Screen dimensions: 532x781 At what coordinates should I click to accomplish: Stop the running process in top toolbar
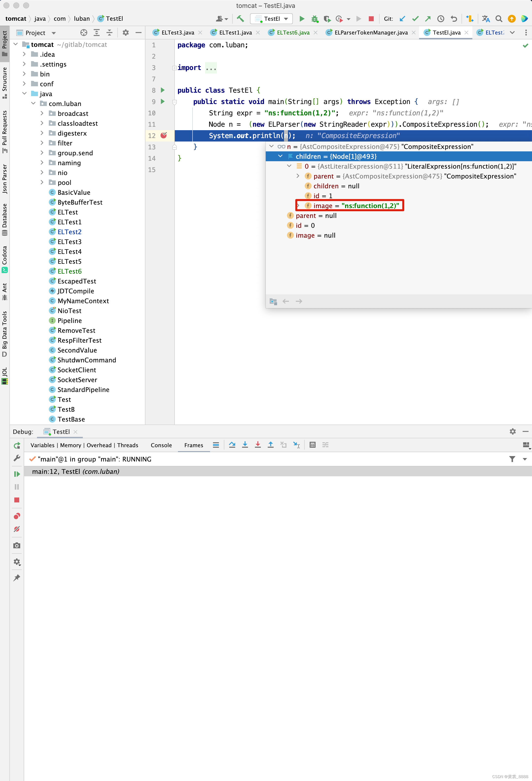[x=371, y=19]
